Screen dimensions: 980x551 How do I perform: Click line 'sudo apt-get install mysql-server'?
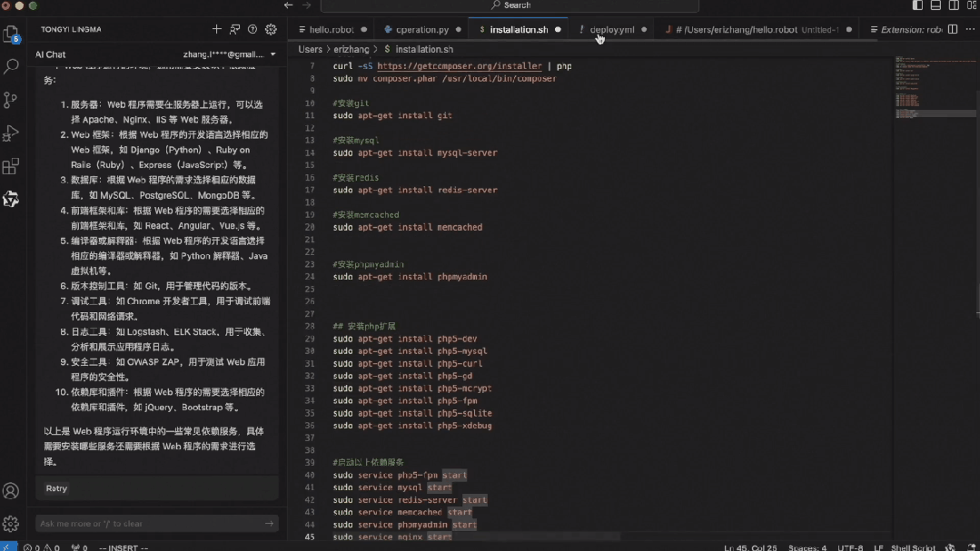tap(415, 153)
